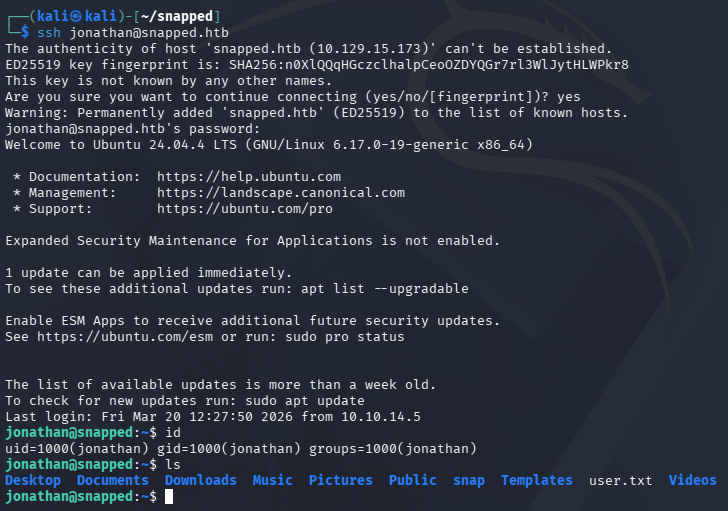
Task: Click the terminal cursor block at the prompt
Action: coord(153,497)
